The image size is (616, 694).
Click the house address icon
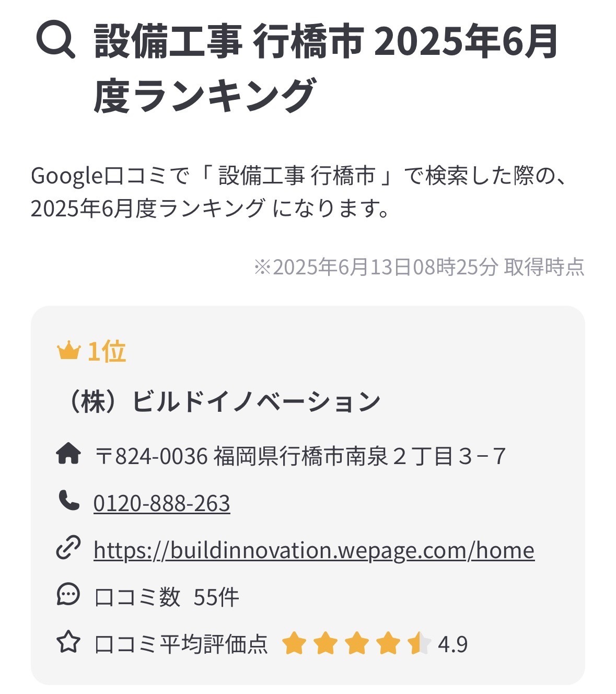point(68,454)
